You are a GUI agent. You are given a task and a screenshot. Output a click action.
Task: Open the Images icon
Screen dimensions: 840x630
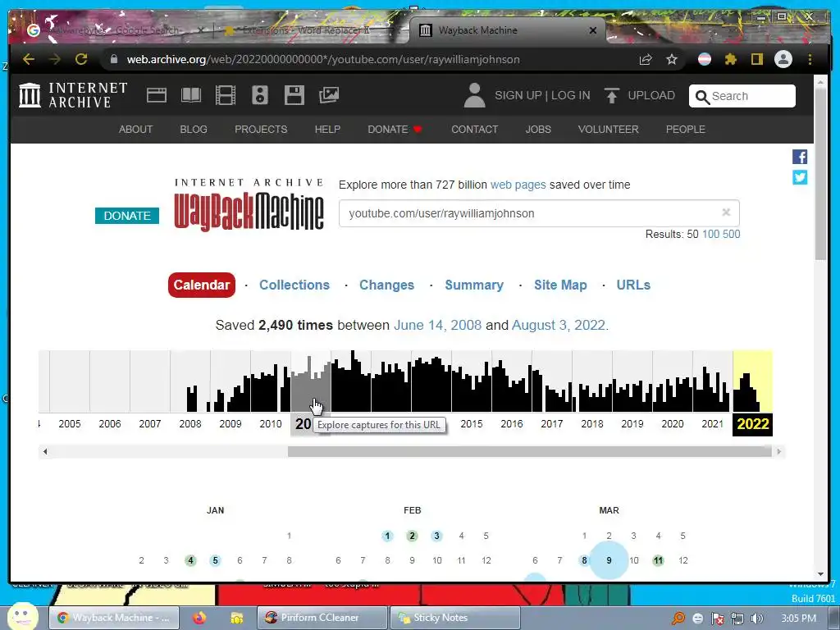[328, 95]
